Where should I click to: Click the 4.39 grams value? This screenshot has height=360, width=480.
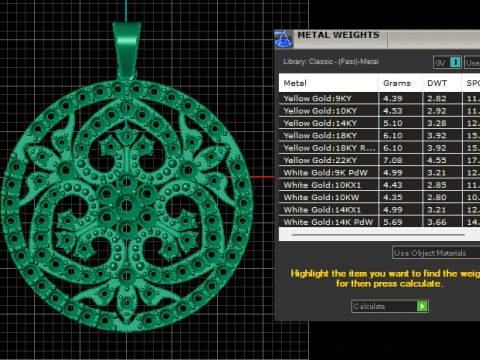click(392, 99)
